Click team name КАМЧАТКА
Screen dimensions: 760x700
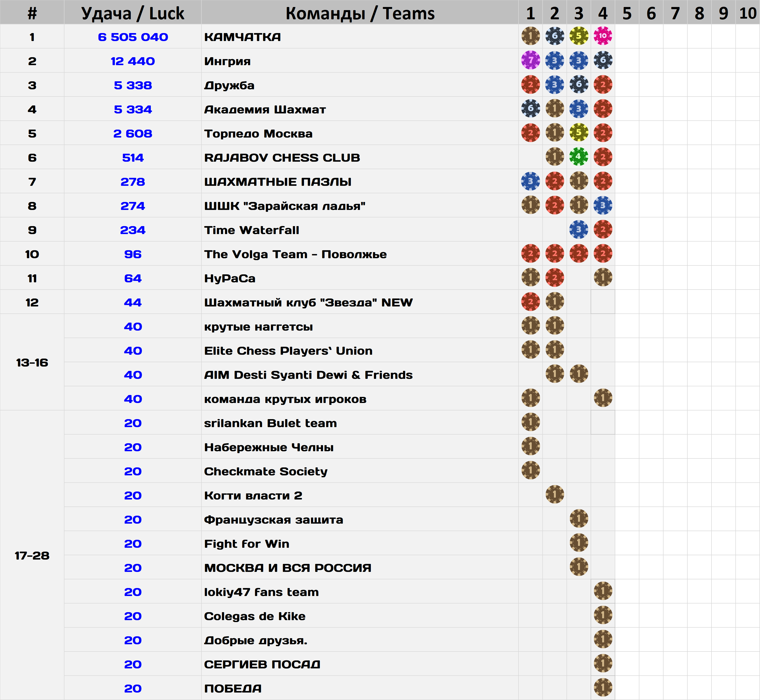(x=242, y=37)
